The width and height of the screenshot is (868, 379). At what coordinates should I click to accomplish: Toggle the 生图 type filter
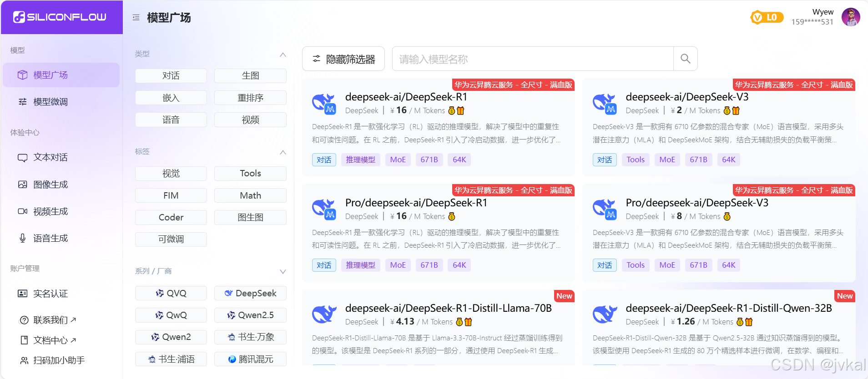[x=250, y=75]
